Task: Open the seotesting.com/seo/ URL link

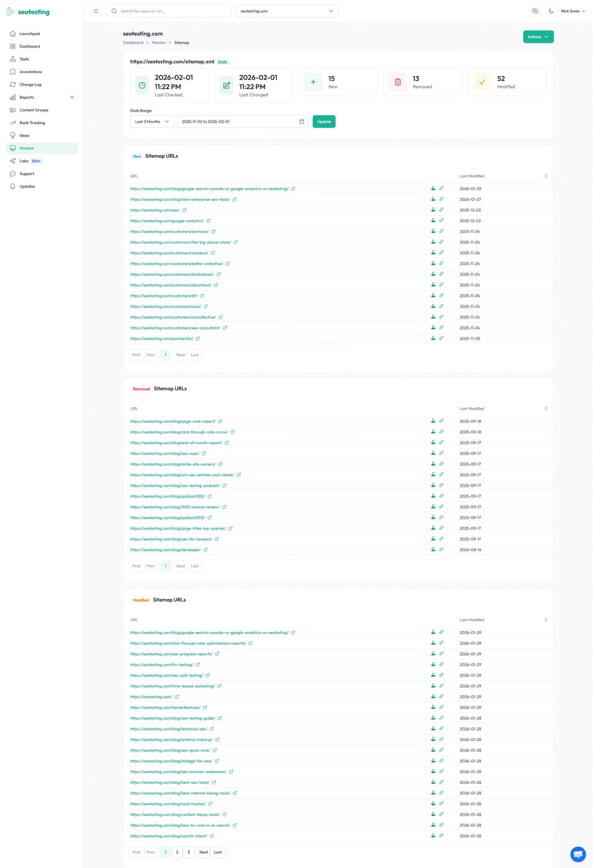Action: point(155,210)
